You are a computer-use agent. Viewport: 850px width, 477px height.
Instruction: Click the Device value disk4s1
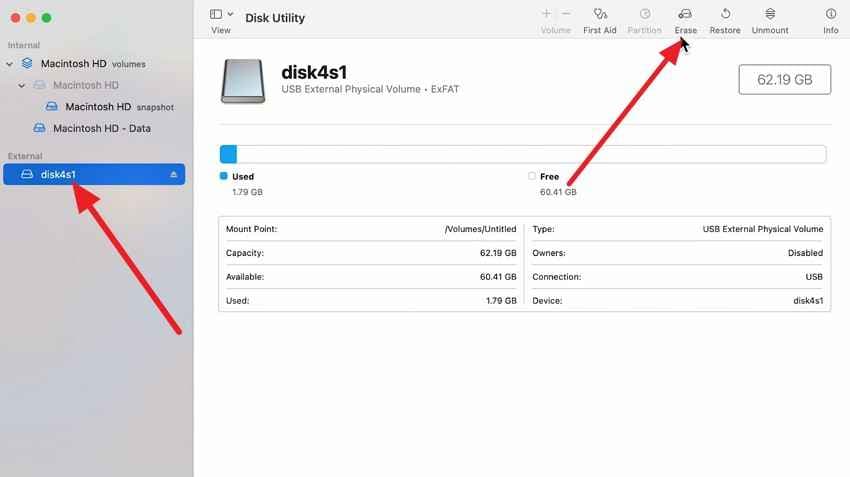pos(808,301)
